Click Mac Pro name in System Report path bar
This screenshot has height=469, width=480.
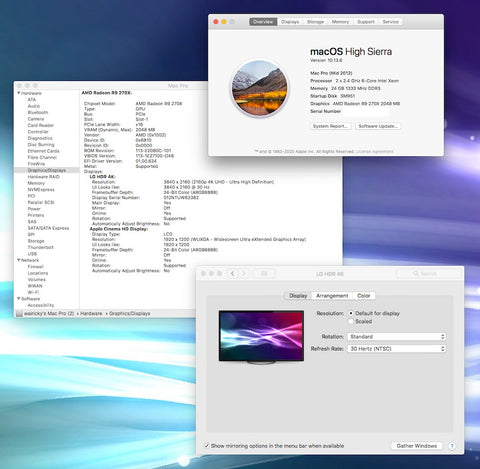coord(49,314)
